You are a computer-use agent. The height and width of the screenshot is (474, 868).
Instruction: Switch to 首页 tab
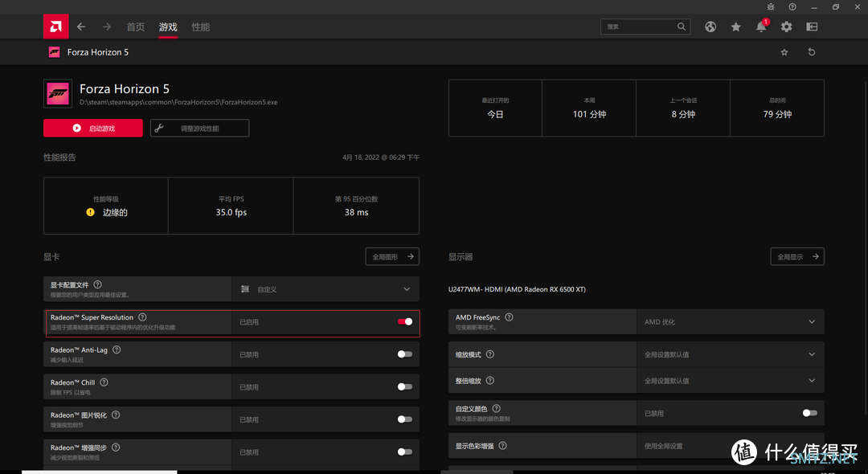pos(136,27)
